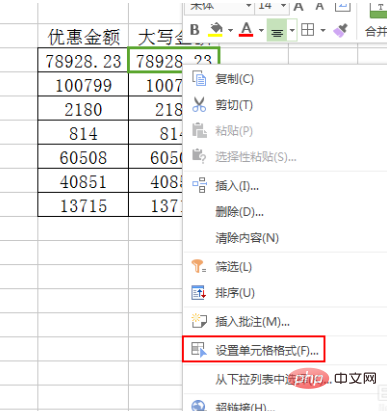Click the cell borders icon

307,30
